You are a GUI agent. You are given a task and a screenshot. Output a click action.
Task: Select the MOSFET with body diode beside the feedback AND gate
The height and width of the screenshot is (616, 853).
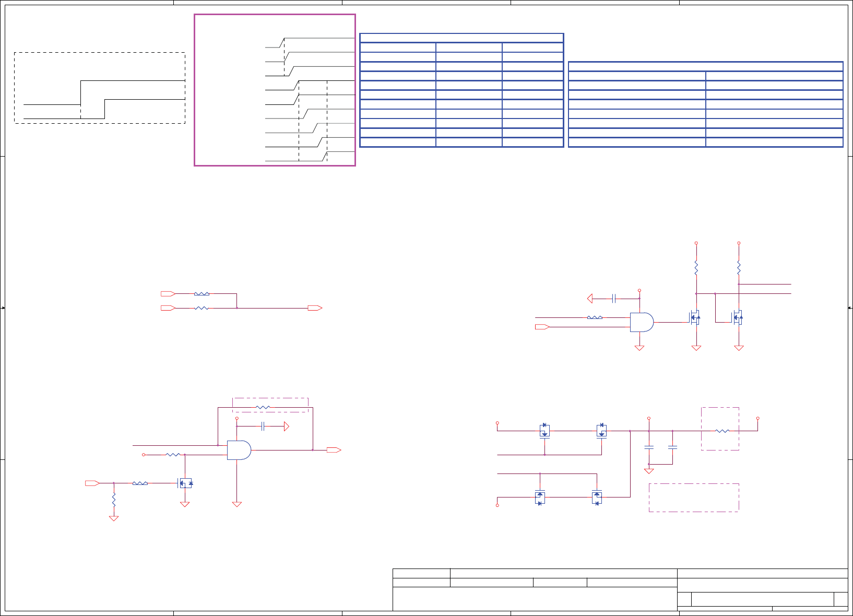pos(185,483)
